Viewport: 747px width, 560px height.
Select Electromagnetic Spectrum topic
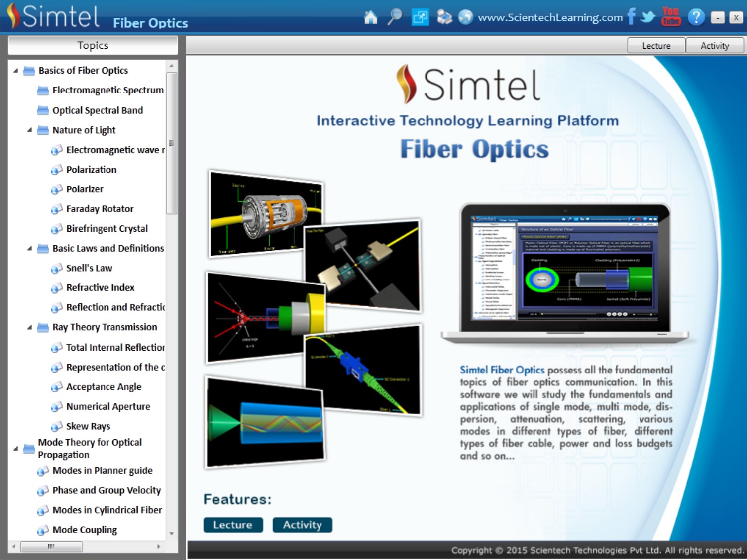(108, 90)
